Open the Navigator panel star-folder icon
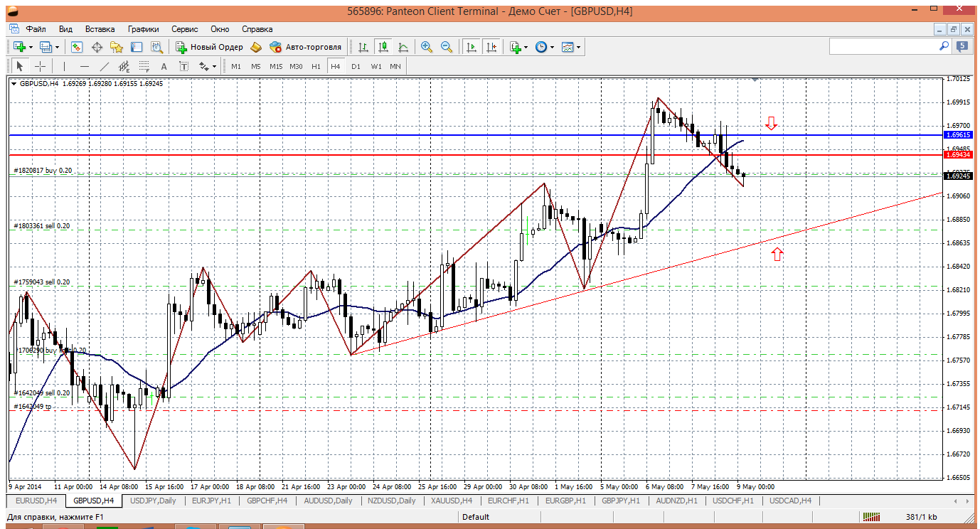The image size is (980, 529). (x=117, y=47)
